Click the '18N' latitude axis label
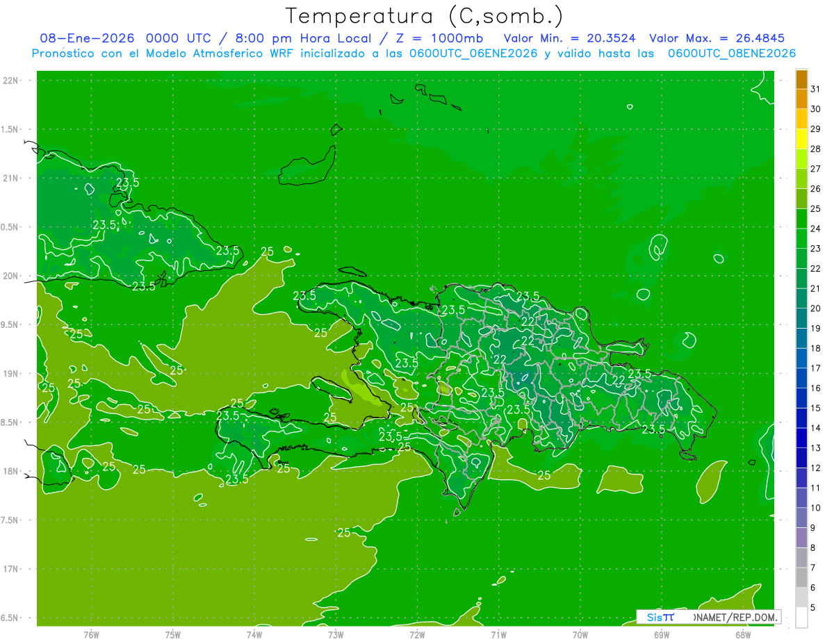This screenshot has width=834, height=644. coord(11,471)
